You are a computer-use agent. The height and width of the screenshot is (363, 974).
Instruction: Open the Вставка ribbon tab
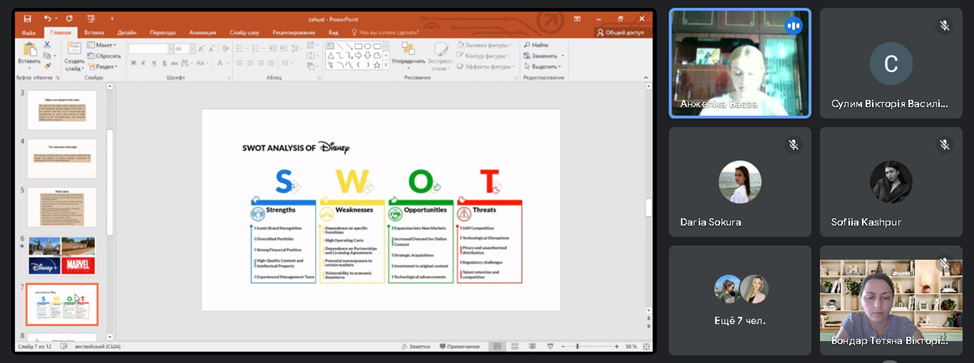click(94, 32)
